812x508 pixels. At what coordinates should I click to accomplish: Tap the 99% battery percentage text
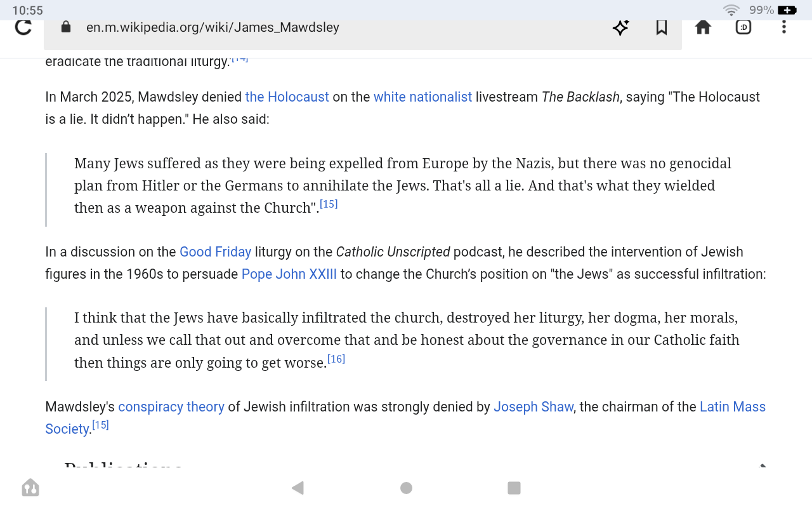761,10
